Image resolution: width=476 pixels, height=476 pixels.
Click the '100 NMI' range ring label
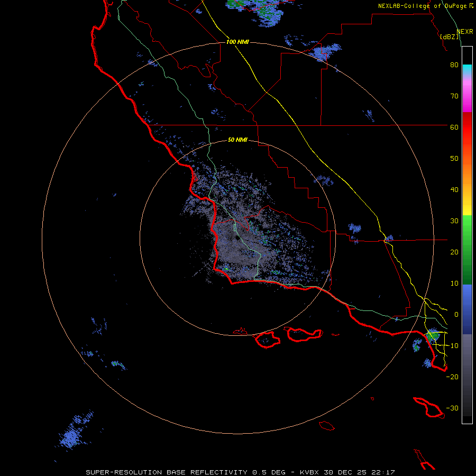(x=237, y=42)
